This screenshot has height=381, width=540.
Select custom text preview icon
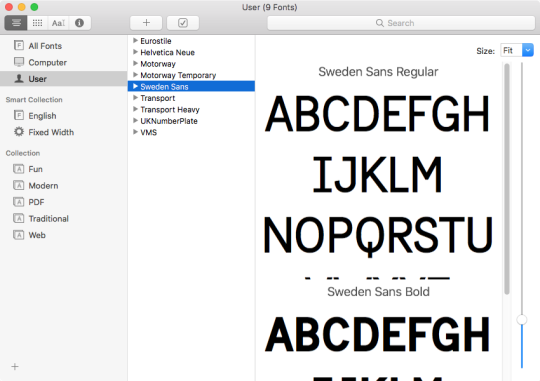58,23
